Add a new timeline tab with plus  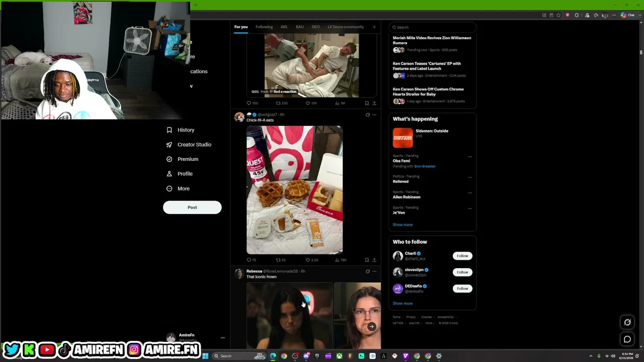click(x=374, y=27)
